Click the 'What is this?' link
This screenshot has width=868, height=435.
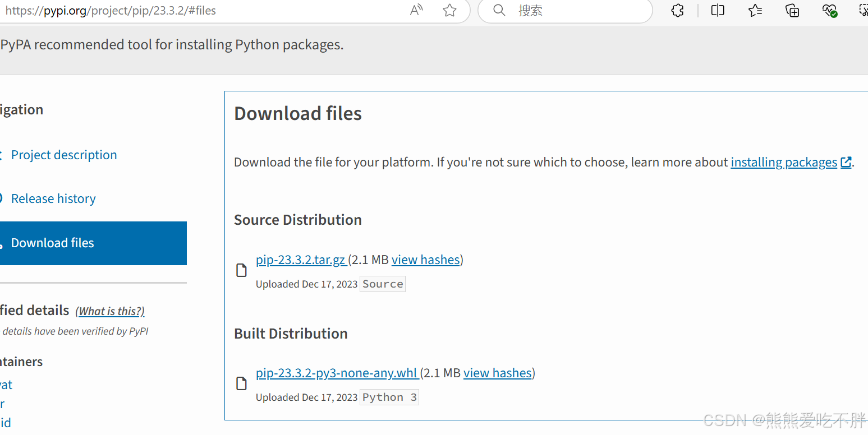click(110, 311)
